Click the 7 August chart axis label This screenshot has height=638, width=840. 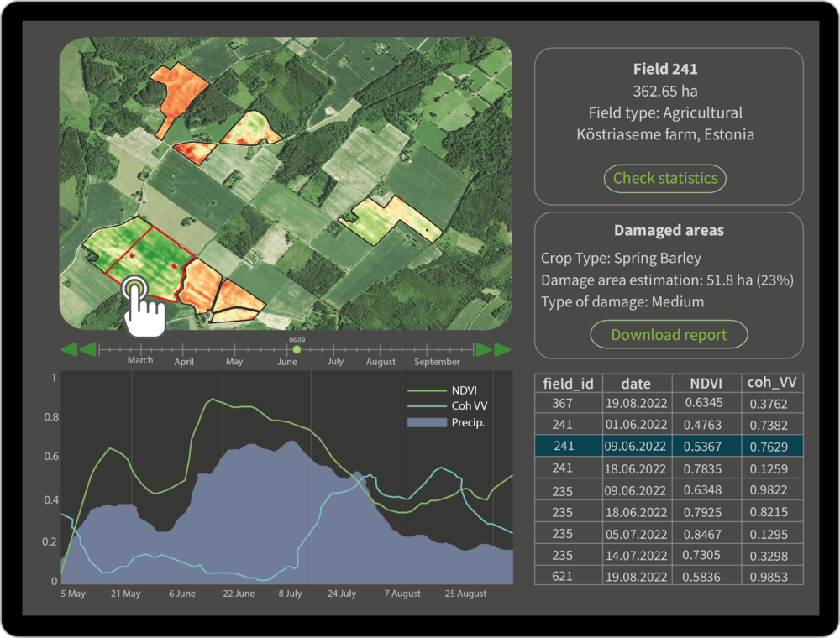402,593
